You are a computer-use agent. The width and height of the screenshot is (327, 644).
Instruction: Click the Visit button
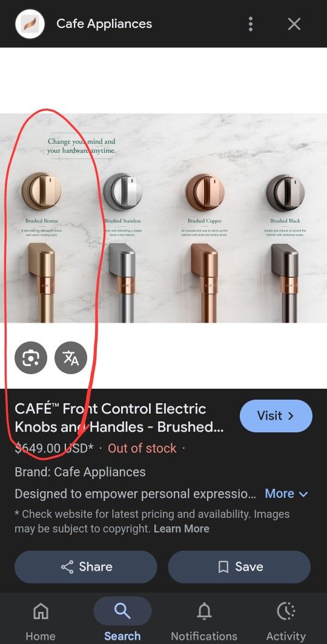point(276,415)
